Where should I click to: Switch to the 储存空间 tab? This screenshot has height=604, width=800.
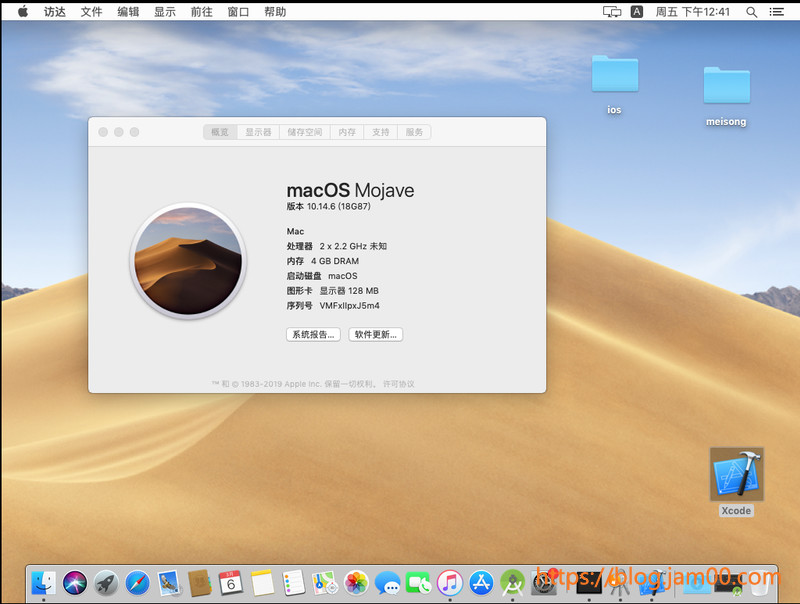click(305, 132)
